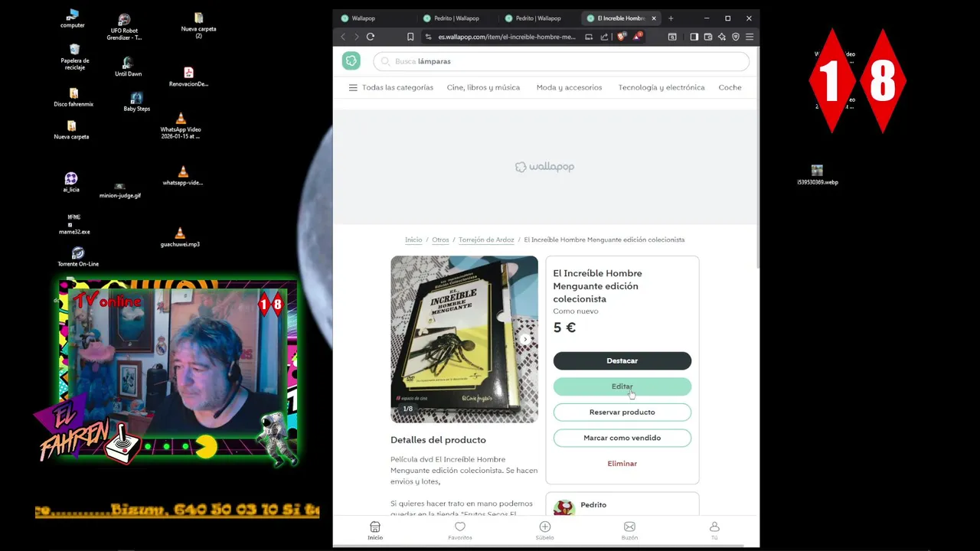The width and height of the screenshot is (980, 551).
Task: Open Cine, libros y música category
Action: 483,87
